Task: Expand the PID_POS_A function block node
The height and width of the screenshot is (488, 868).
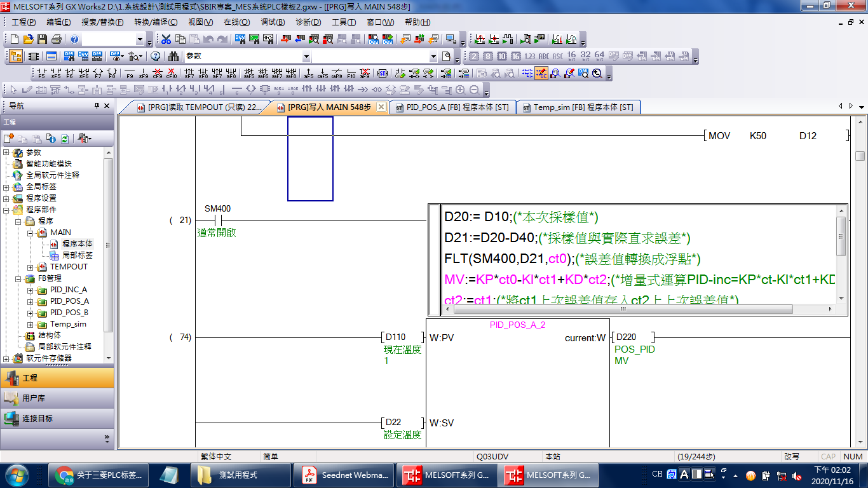Action: 30,301
